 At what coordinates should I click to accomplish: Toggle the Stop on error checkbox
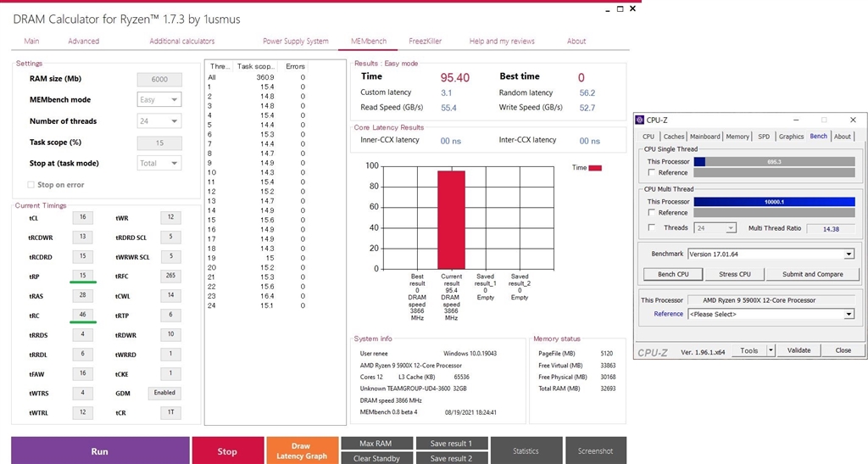pos(31,185)
